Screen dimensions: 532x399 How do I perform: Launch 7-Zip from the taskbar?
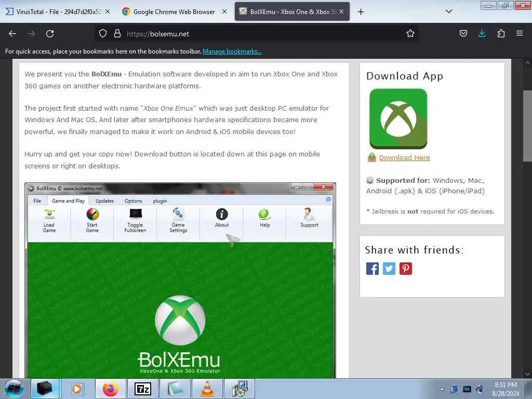click(x=142, y=389)
